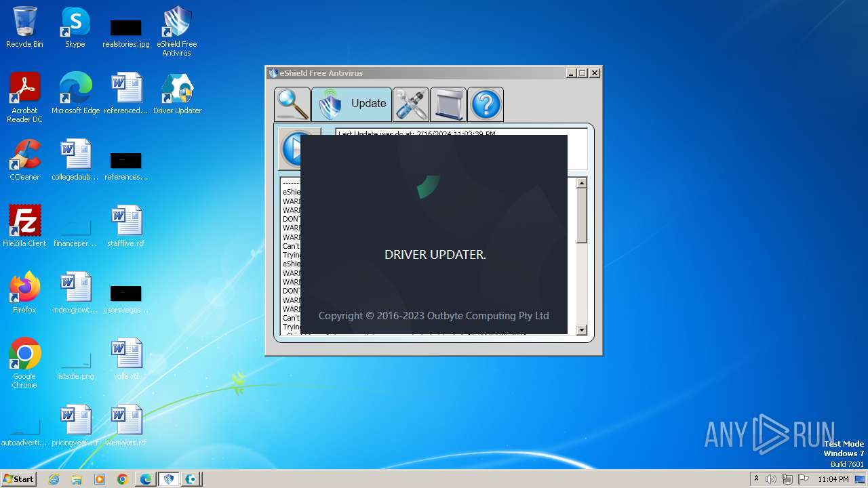Select Firefox desktop shortcut

(x=24, y=293)
